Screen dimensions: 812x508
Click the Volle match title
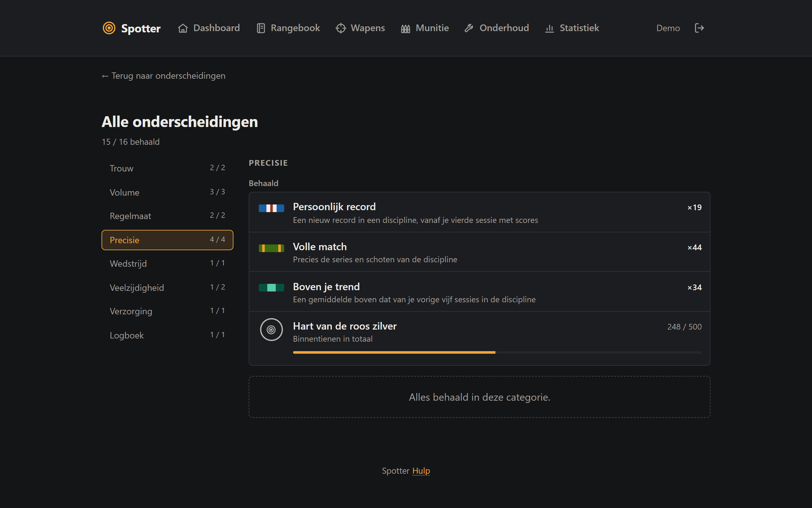point(320,247)
